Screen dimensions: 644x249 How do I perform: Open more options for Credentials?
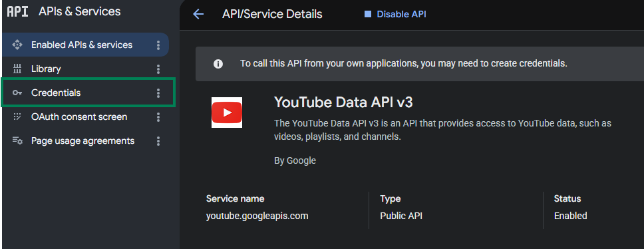[158, 93]
